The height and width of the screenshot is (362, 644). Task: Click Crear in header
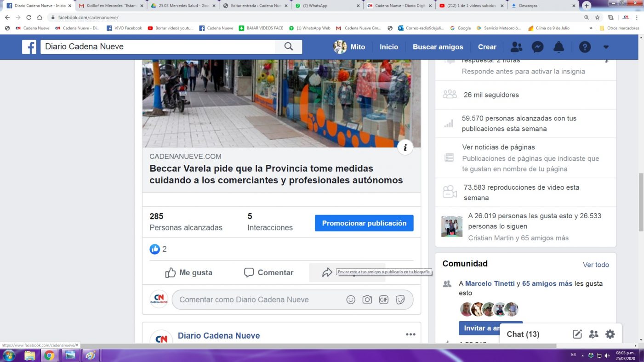(x=487, y=47)
